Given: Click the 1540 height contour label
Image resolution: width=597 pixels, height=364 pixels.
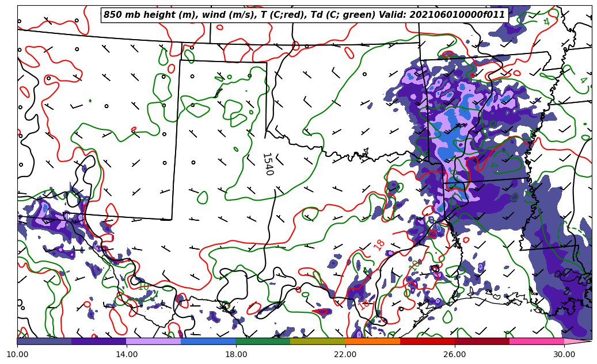Looking at the screenshot, I should (x=267, y=164).
